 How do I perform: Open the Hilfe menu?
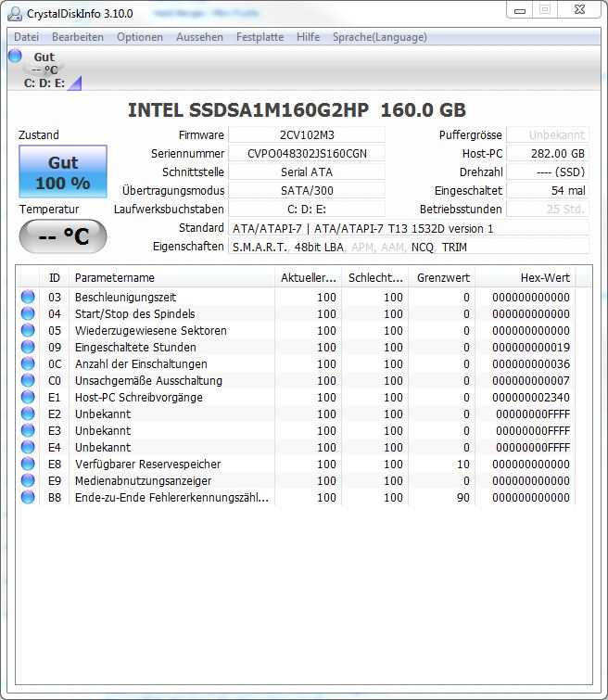tap(308, 37)
